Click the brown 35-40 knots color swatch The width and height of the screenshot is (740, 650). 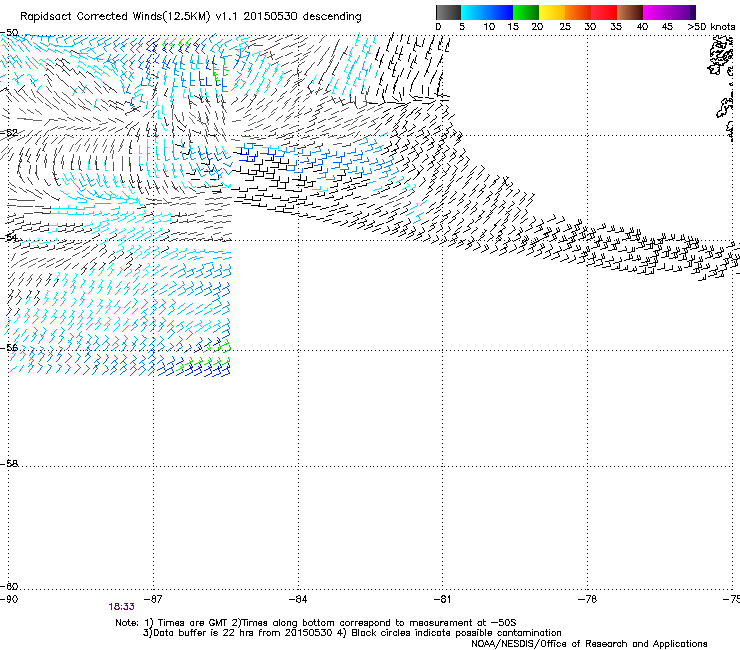point(630,12)
